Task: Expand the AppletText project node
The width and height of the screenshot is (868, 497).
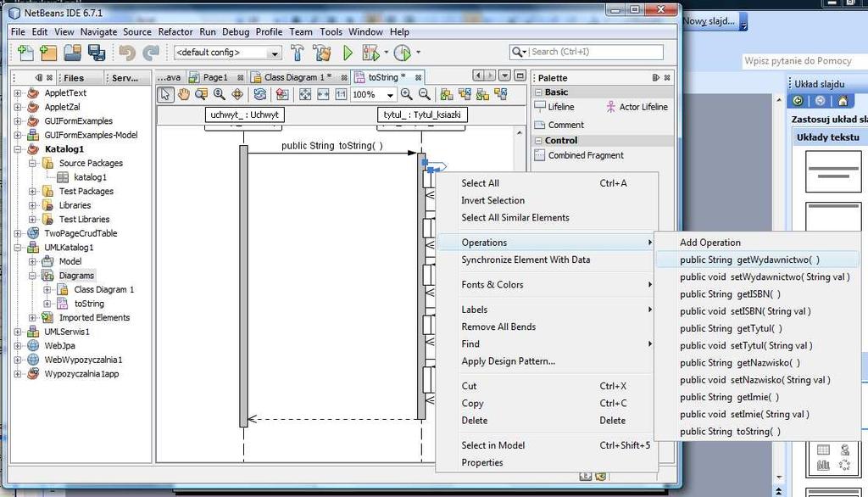Action: click(x=18, y=93)
